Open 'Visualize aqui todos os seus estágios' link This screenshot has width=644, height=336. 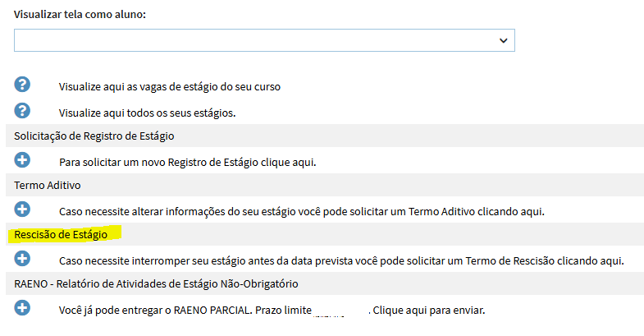click(x=153, y=112)
